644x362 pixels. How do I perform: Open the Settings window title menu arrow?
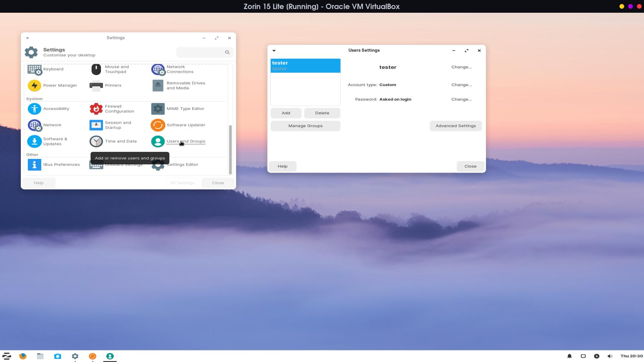[x=28, y=38]
